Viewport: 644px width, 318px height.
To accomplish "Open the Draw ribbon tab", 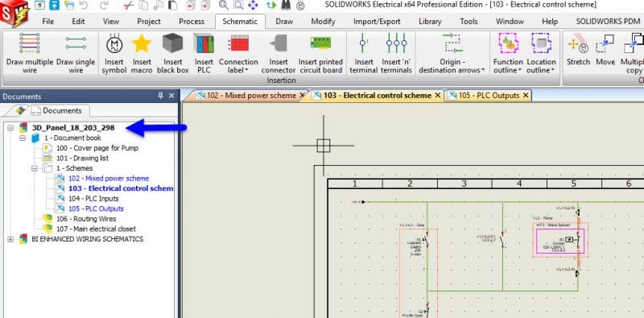I will pos(284,22).
